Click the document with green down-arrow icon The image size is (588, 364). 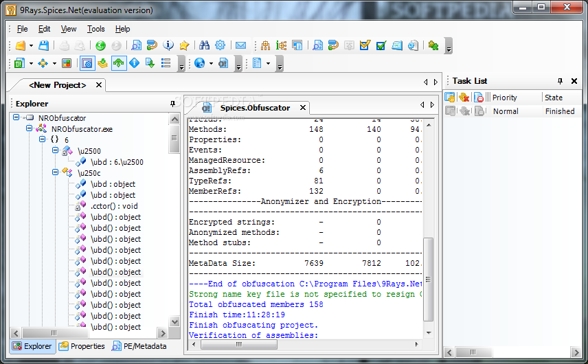(150, 63)
